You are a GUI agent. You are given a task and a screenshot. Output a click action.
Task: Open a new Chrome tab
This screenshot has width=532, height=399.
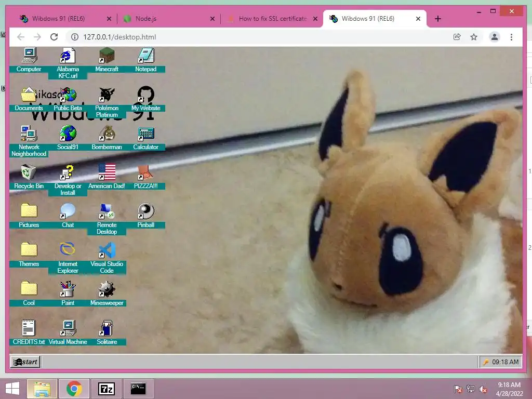(x=438, y=19)
